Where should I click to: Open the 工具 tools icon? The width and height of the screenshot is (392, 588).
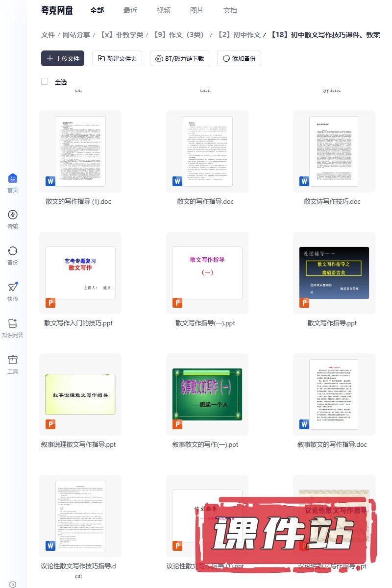[13, 360]
